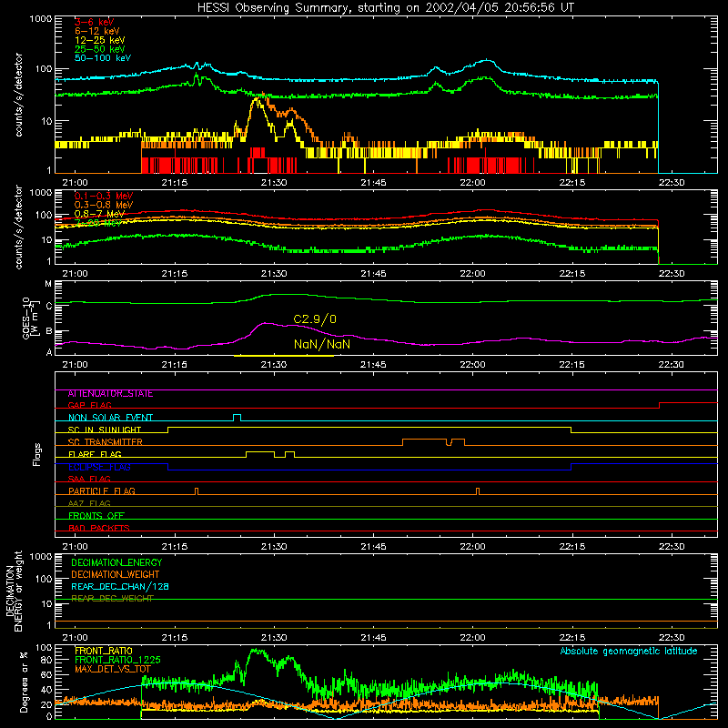
Task: Click the NON_SOLAR_EVENT cyan pulse marker
Action: (237, 418)
